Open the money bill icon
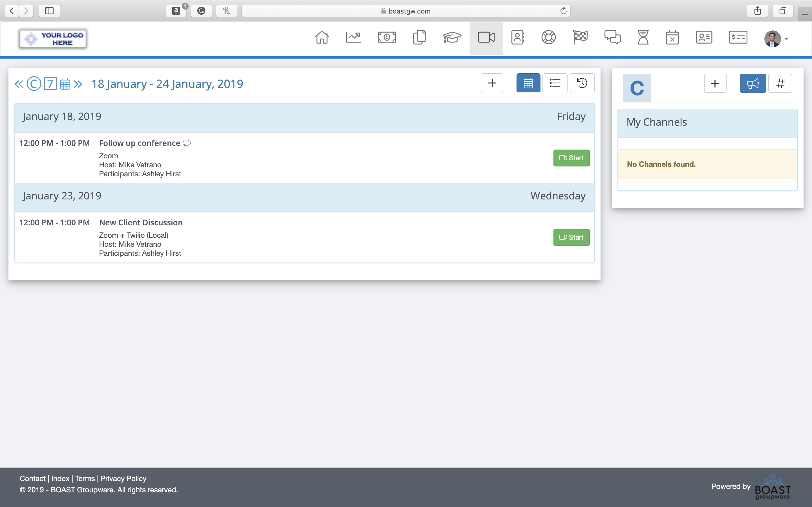 point(387,37)
